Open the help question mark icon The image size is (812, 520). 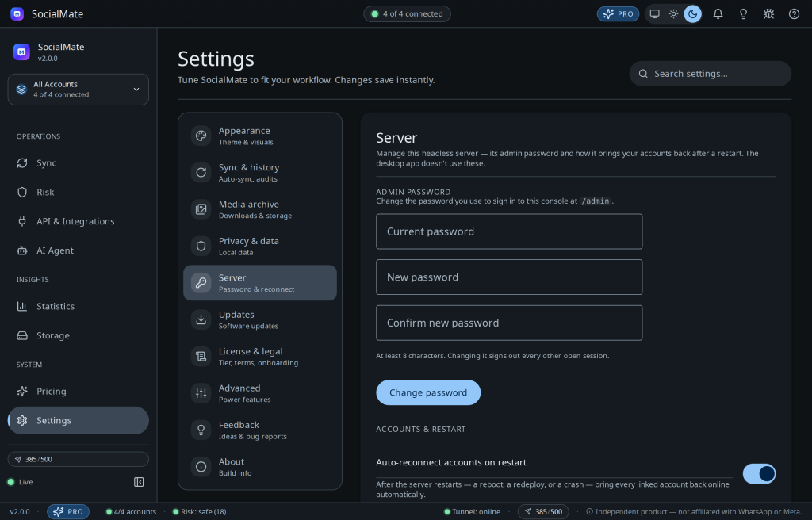click(x=794, y=14)
